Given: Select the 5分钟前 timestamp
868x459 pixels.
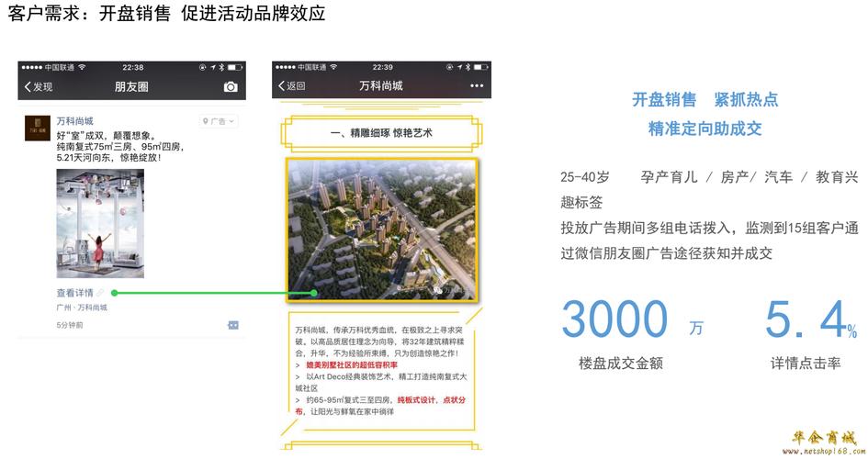Looking at the screenshot, I should 70,325.
